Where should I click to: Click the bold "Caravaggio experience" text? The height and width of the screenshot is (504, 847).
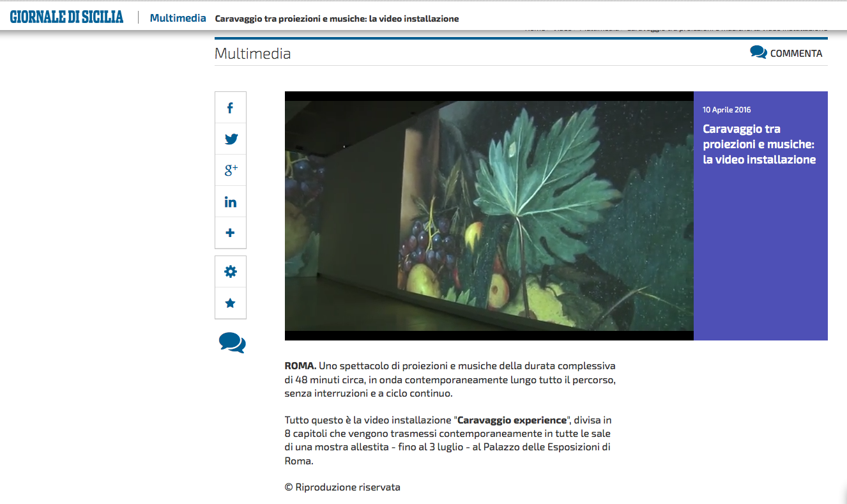[x=512, y=420]
